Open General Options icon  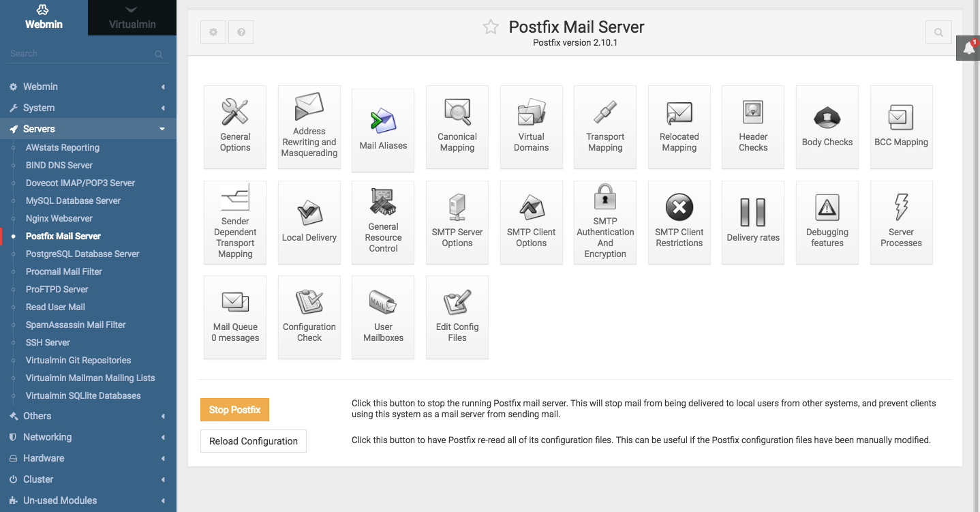235,127
